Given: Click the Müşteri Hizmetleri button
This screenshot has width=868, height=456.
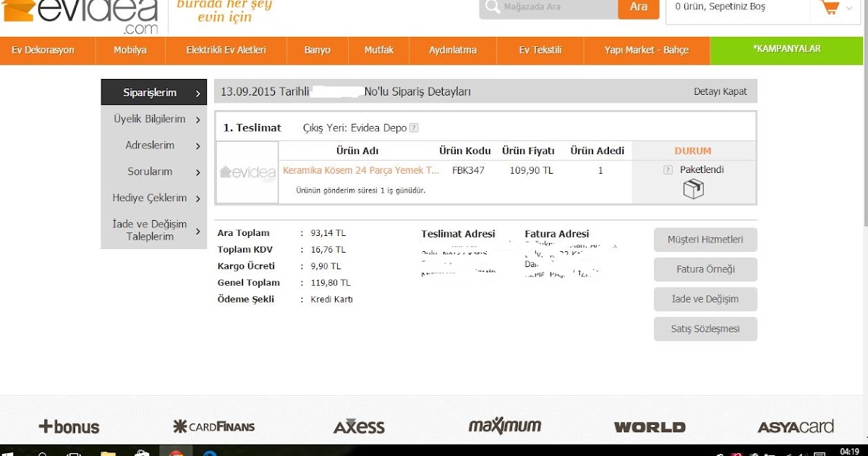Looking at the screenshot, I should coord(705,240).
